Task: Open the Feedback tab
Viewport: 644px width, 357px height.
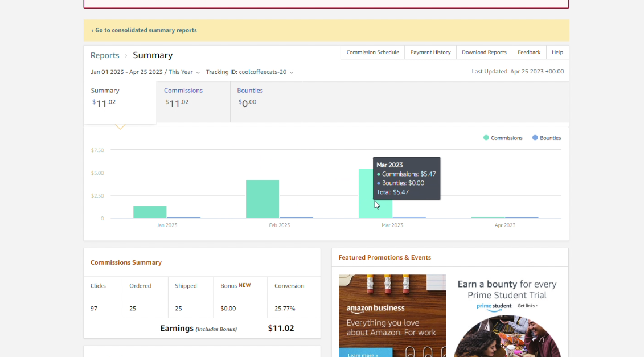Action: [529, 52]
